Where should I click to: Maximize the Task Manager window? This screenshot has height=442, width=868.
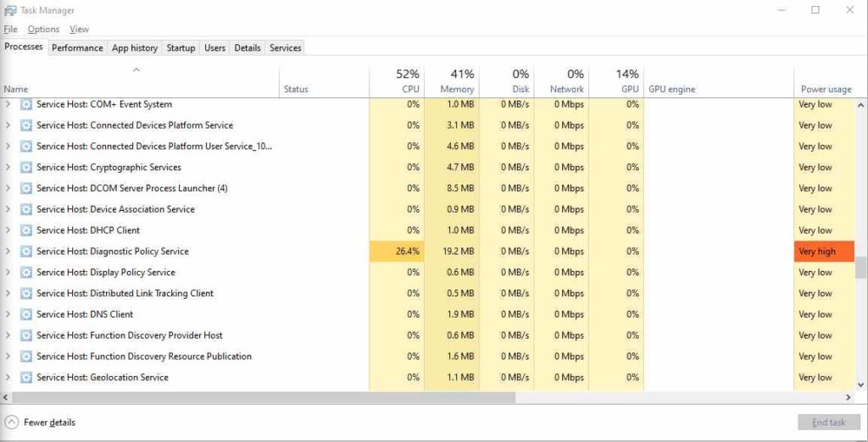tap(815, 10)
